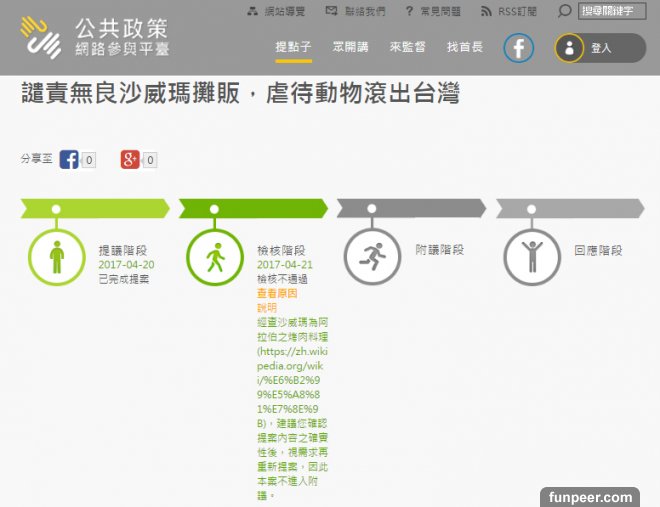Click the search magnifier icon

coord(565,12)
